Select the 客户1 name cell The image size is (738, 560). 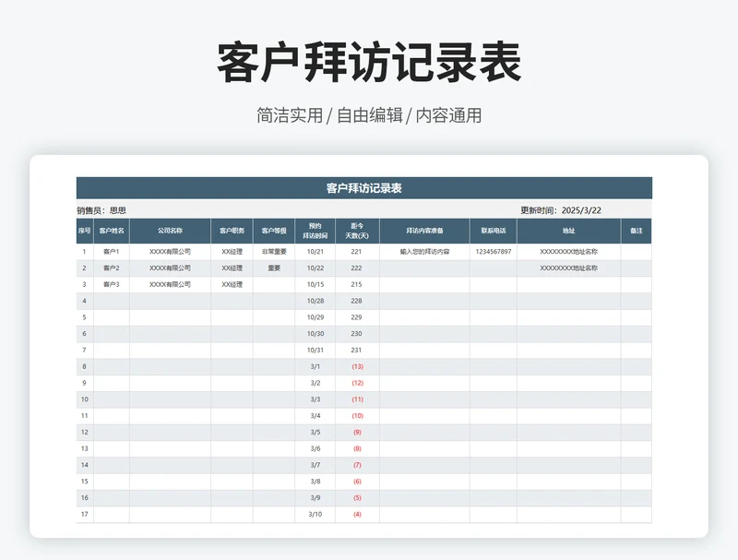[x=112, y=252]
